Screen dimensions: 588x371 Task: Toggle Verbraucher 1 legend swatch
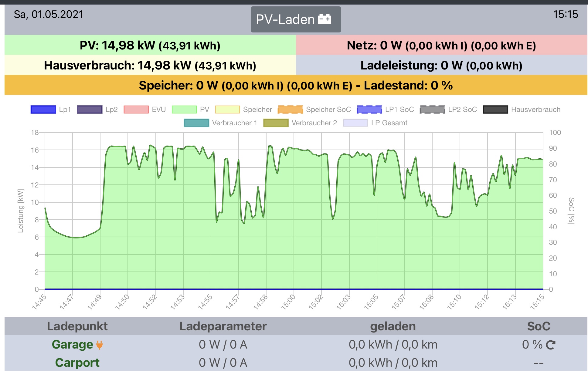pyautogui.click(x=196, y=123)
